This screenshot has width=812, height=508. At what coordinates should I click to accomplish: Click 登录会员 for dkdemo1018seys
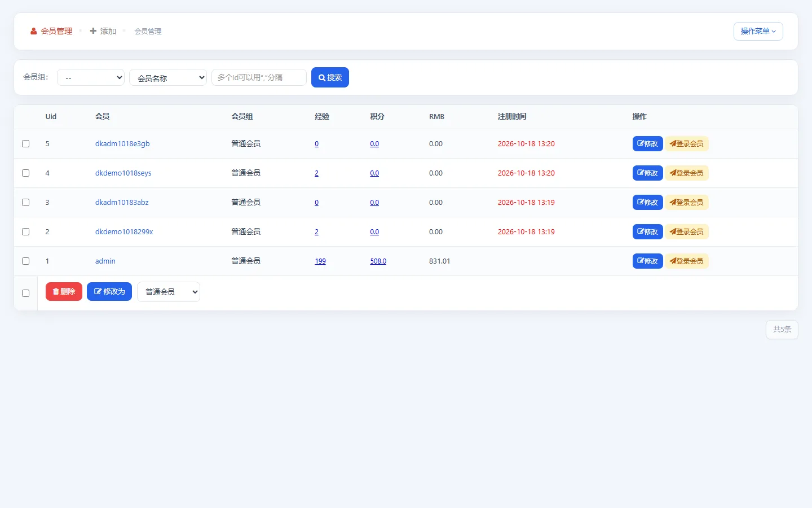coord(687,173)
